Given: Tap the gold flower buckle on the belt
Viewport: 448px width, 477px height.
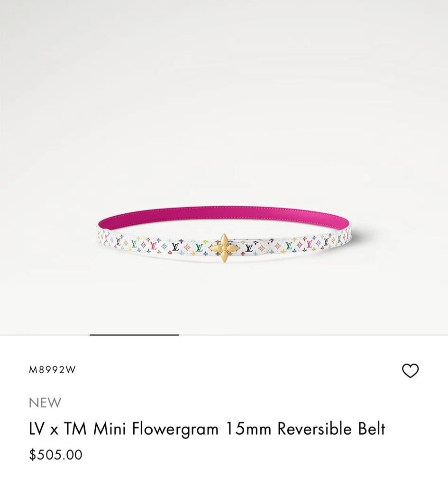Looking at the screenshot, I should click(x=224, y=248).
